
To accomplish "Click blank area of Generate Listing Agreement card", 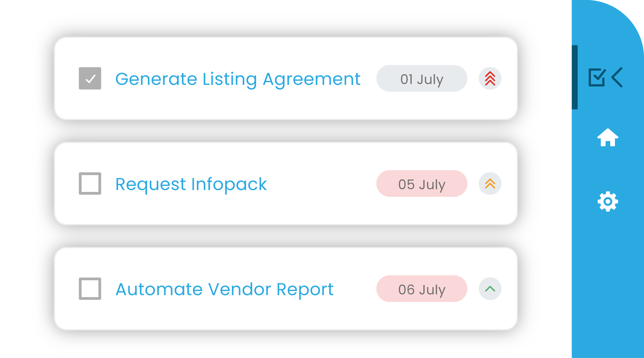I will (x=285, y=105).
